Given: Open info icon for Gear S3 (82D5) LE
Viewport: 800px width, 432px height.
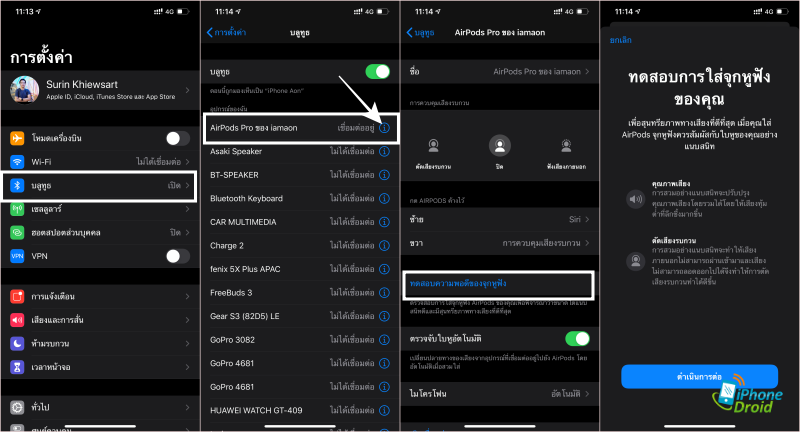Looking at the screenshot, I should pos(385,316).
